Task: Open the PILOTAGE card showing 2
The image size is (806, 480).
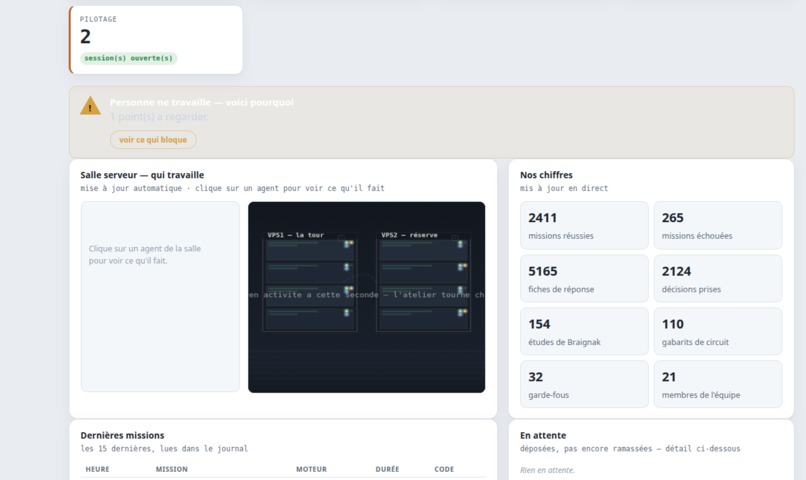Action: coord(156,40)
